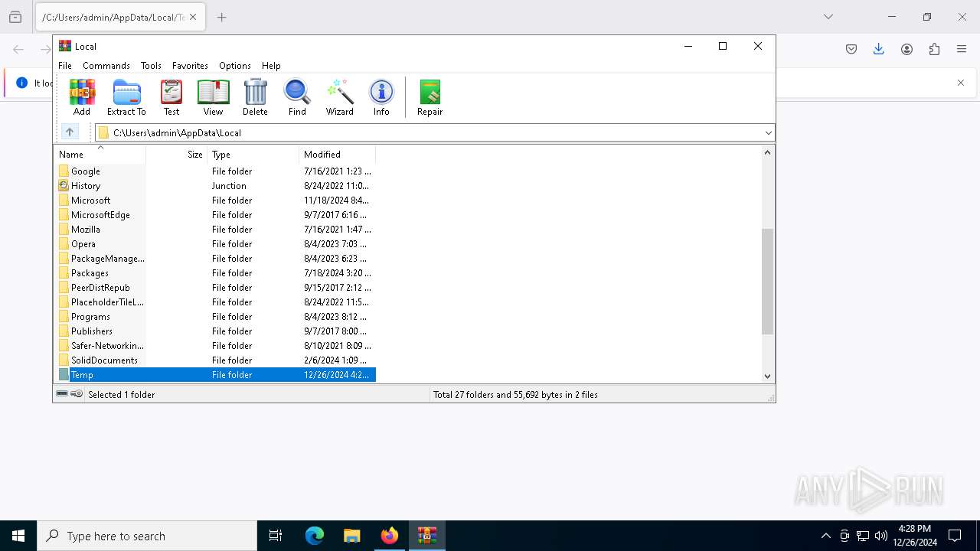This screenshot has width=980, height=551.
Task: Open taskbar clock showing 4:28 PM
Action: [914, 536]
